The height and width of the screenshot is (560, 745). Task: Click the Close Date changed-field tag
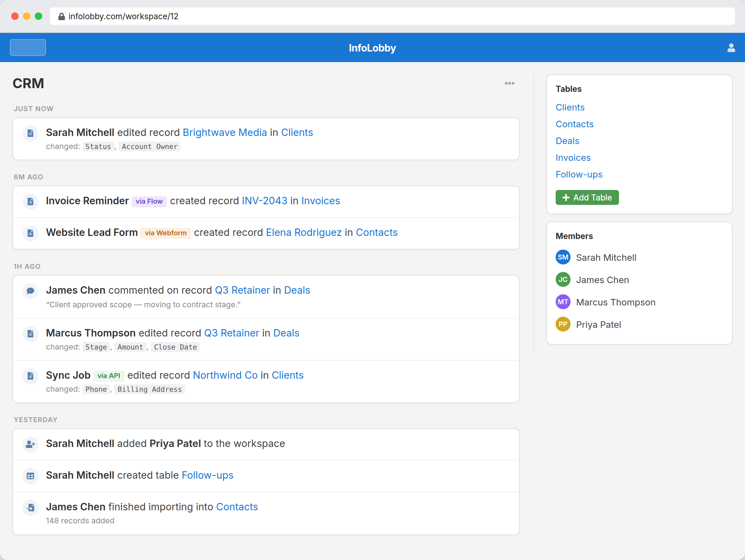point(175,347)
